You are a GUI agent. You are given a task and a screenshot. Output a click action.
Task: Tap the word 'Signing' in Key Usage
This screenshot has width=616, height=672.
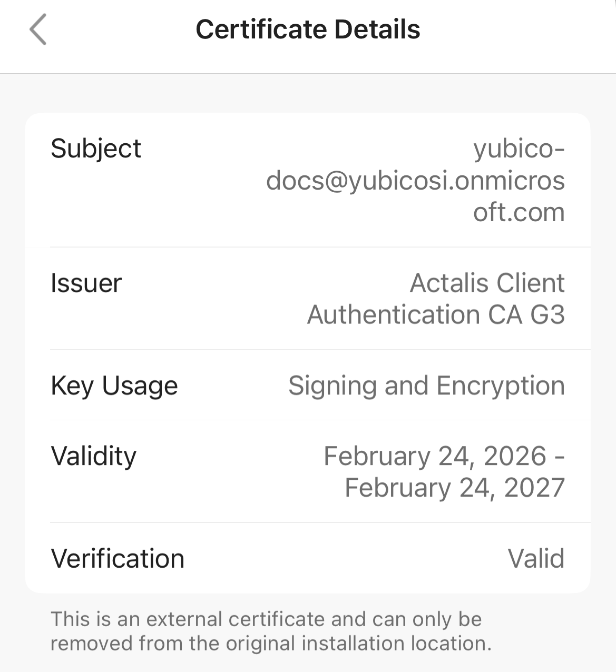coord(332,386)
